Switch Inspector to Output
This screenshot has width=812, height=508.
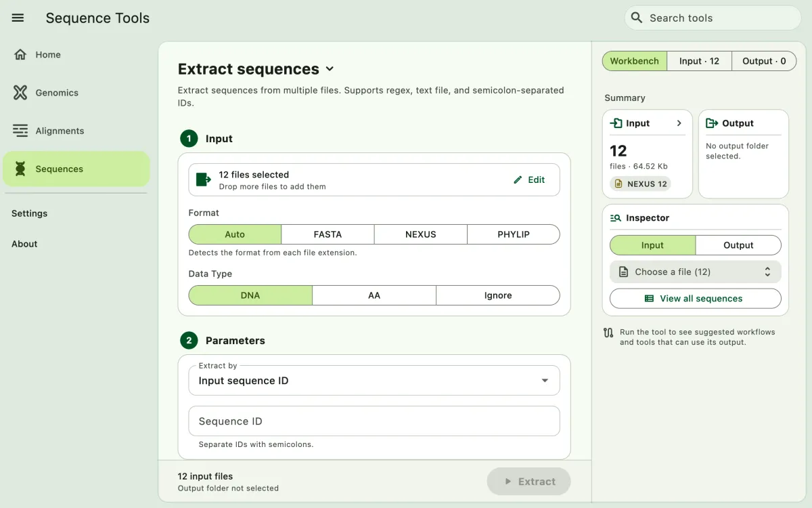point(738,245)
